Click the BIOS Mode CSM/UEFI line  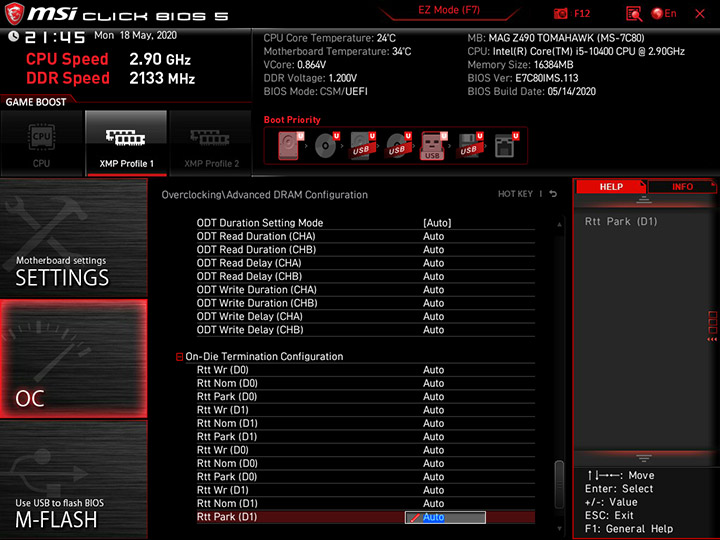pos(315,91)
